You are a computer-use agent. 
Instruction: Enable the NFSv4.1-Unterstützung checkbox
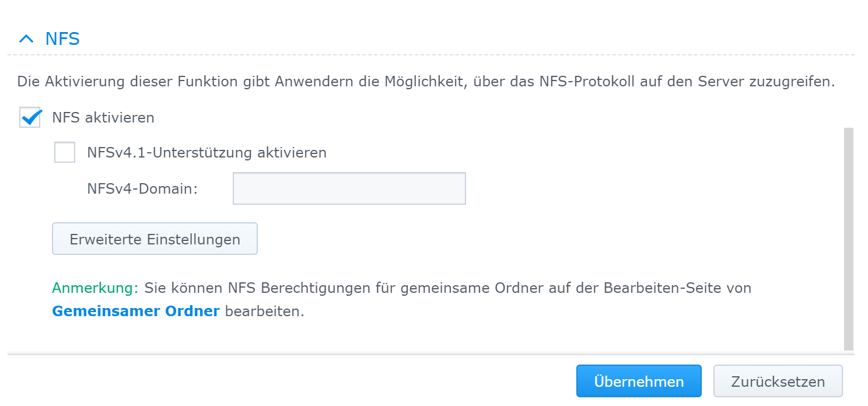click(x=65, y=153)
